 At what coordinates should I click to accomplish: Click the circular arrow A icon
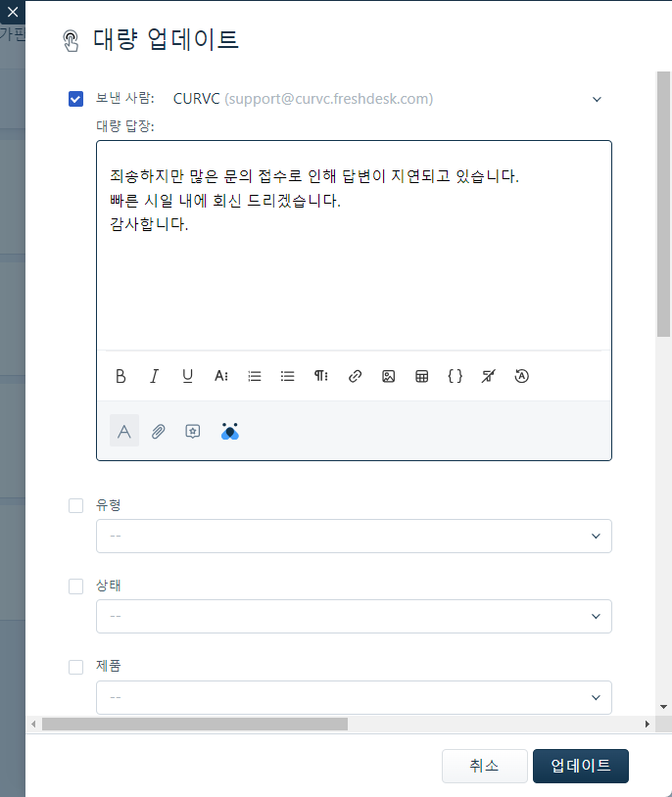522,376
